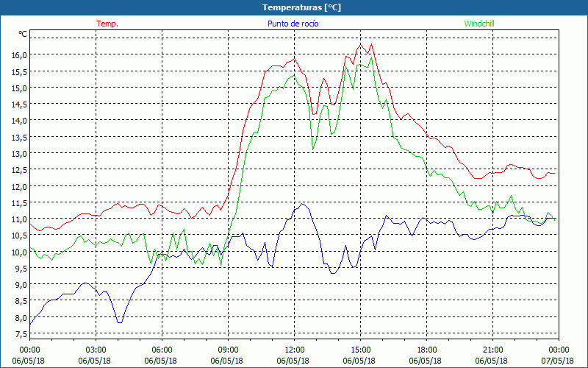The height and width of the screenshot is (368, 588).
Task: Click the "9,5" y-axis value
Action: click(x=21, y=269)
